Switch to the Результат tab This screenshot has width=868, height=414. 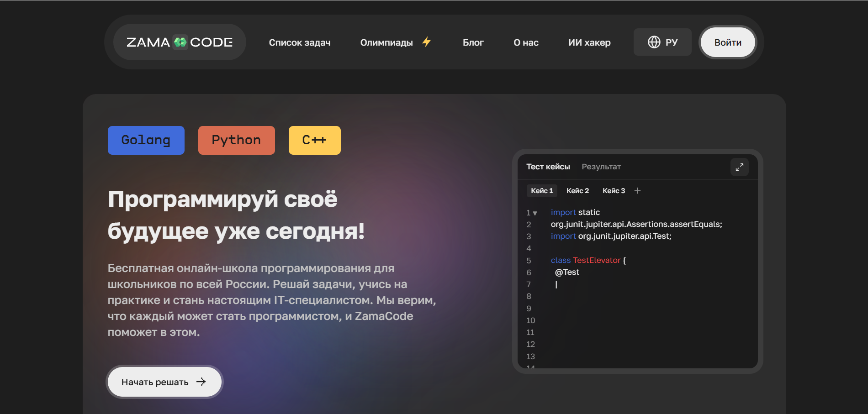pyautogui.click(x=601, y=167)
